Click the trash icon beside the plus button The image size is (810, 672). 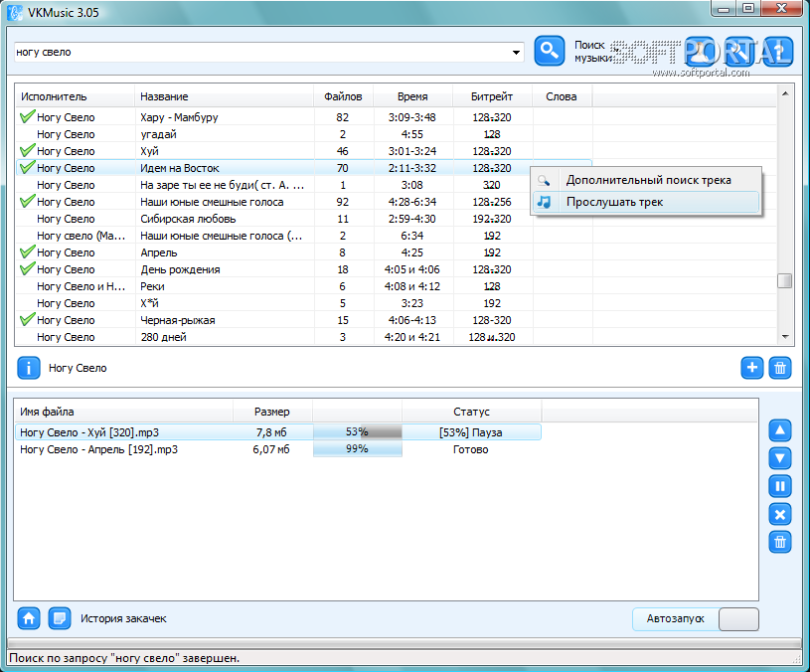pos(781,368)
